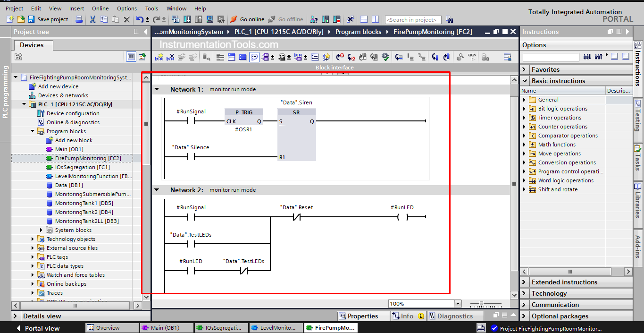Click the Save project toolbar button
Image resolution: width=644 pixels, height=333 pixels.
pos(48,19)
